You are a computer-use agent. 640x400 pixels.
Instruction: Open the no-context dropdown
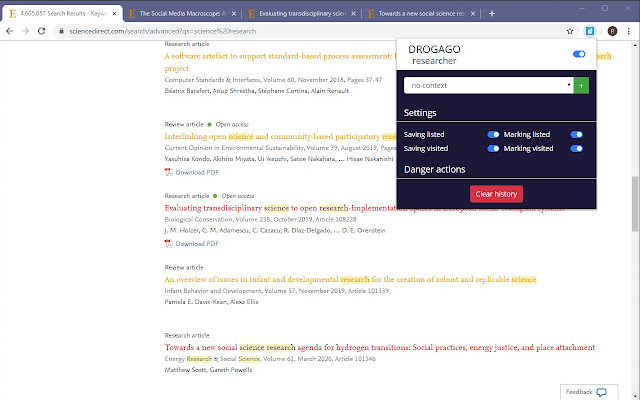(x=488, y=86)
